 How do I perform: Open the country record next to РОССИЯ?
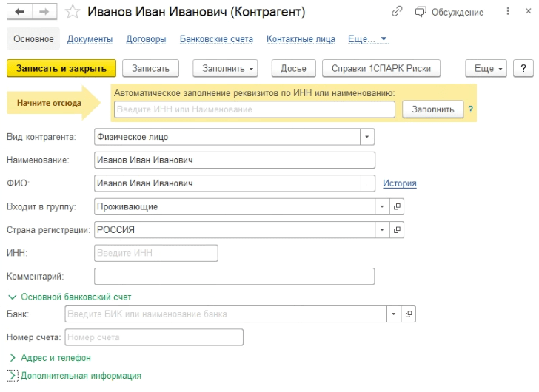(x=397, y=229)
